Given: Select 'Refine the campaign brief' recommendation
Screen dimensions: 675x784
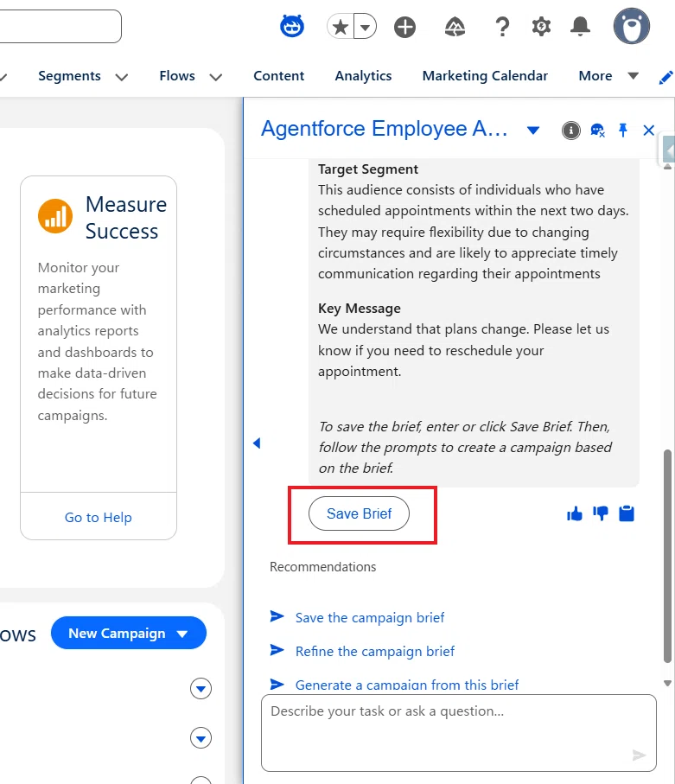Looking at the screenshot, I should (x=375, y=652).
